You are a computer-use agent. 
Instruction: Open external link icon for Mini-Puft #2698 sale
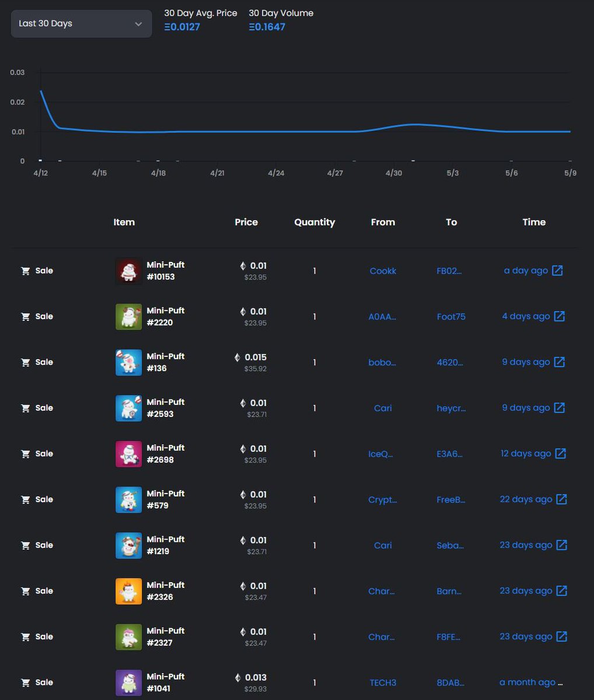click(560, 453)
